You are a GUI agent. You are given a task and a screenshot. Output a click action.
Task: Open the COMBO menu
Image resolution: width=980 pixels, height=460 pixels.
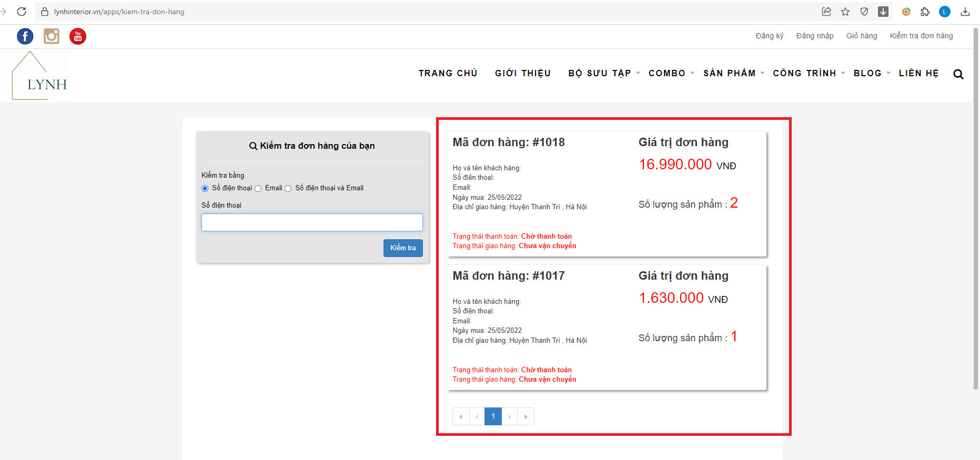667,73
